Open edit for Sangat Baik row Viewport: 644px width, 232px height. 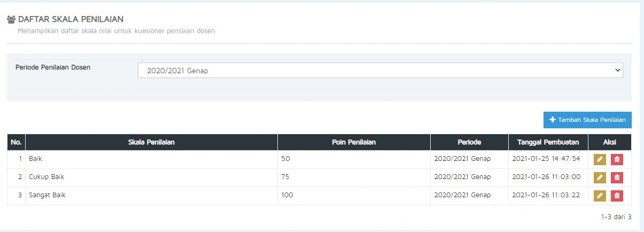600,196
